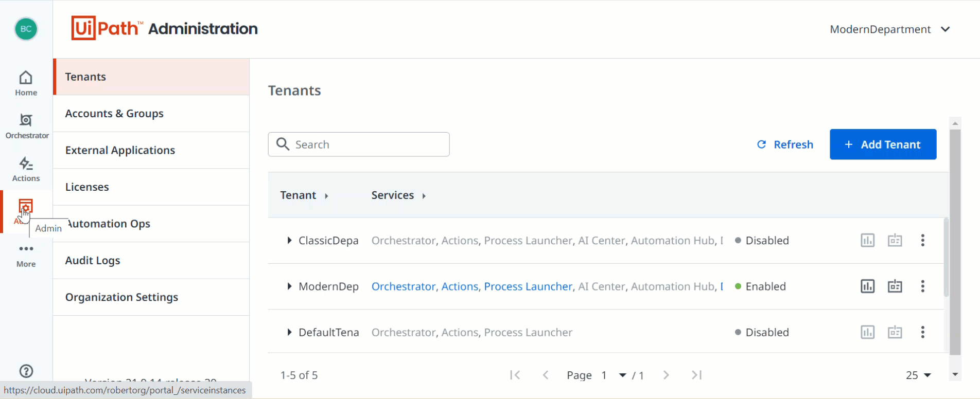Open Accounts & Groups

coord(151,114)
